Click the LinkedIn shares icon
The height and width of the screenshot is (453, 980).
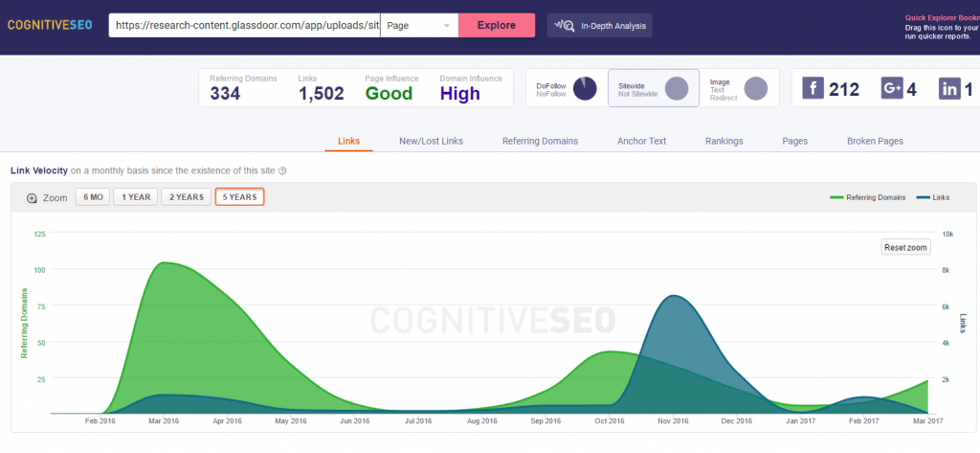(x=949, y=89)
